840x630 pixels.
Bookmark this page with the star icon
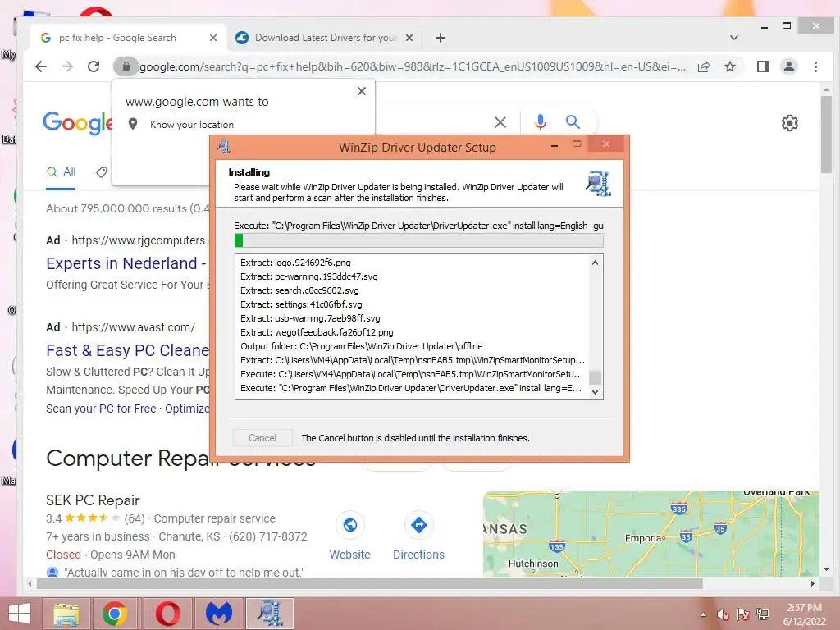[729, 66]
